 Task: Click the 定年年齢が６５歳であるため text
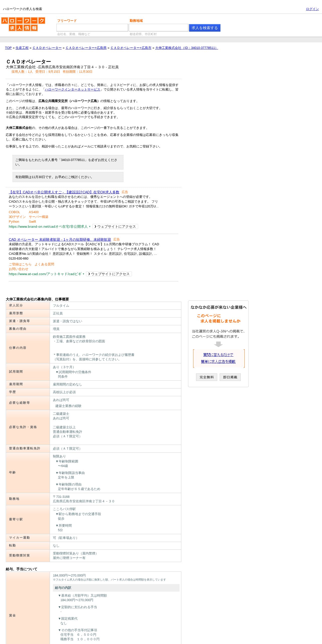[79, 489]
